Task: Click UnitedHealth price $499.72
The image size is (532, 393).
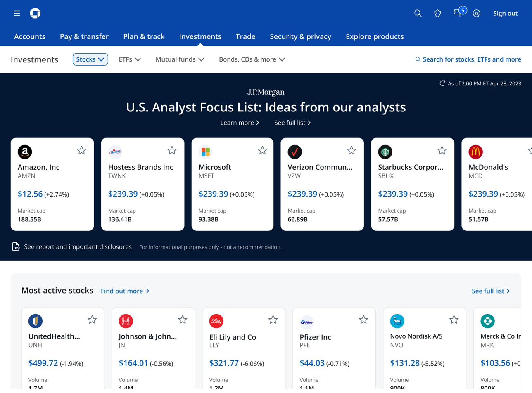Action: coord(43,363)
